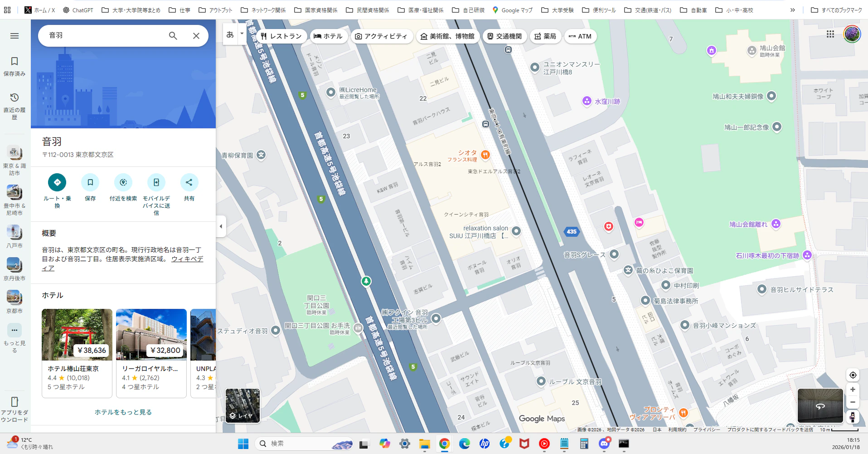Center map on your location
Image resolution: width=868 pixels, height=454 pixels.
coord(853,375)
